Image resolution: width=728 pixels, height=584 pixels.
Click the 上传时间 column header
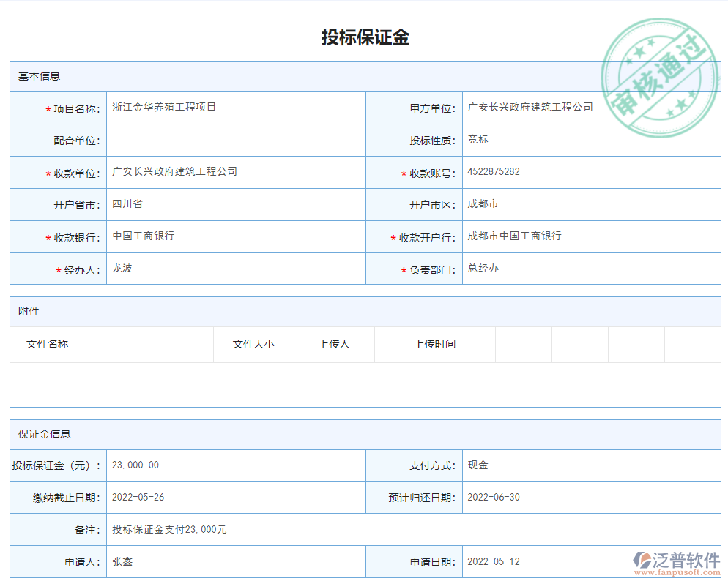435,344
